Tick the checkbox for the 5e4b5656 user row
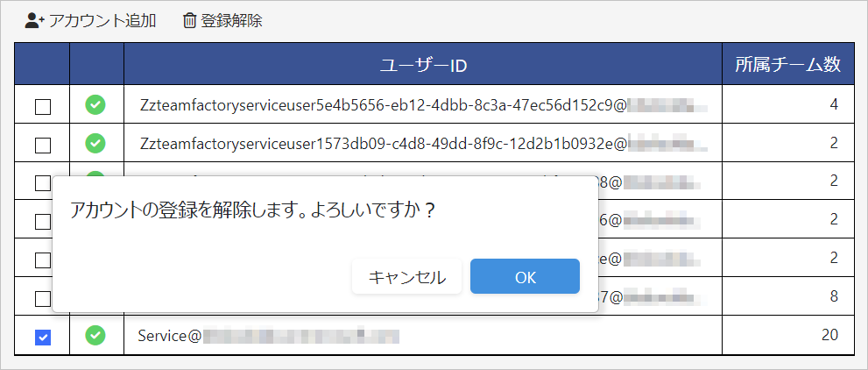This screenshot has height=370, width=868. (42, 106)
